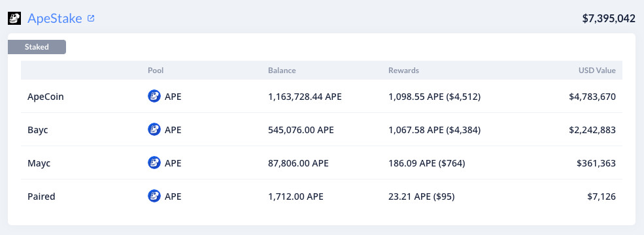The width and height of the screenshot is (644, 235).
Task: Select the Staked tab label
Action: coord(37,47)
